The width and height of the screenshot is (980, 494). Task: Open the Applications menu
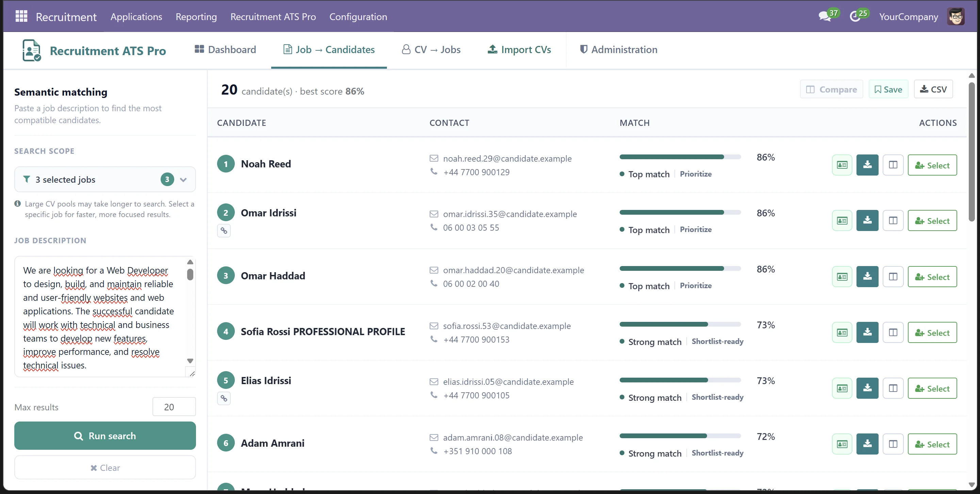136,17
